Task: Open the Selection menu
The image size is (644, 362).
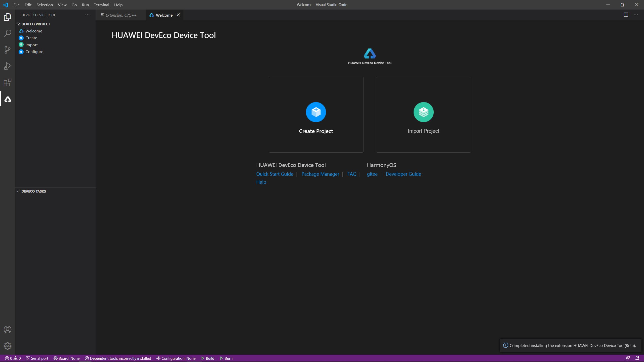Action: click(45, 5)
